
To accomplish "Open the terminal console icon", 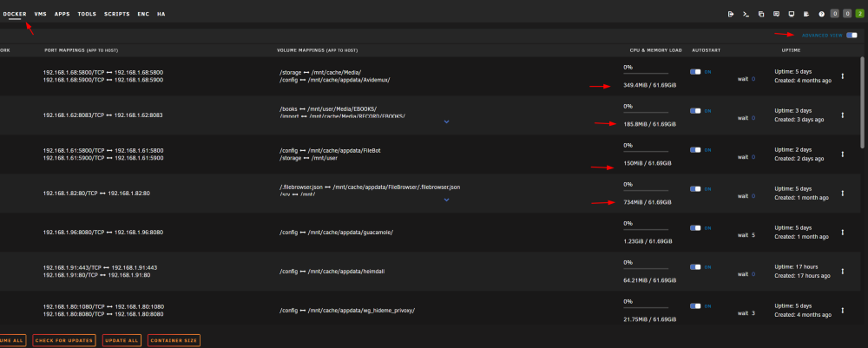I will tap(746, 14).
